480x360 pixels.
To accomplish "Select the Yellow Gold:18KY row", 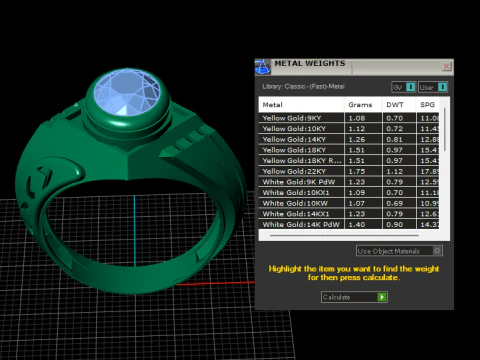I will [x=349, y=150].
